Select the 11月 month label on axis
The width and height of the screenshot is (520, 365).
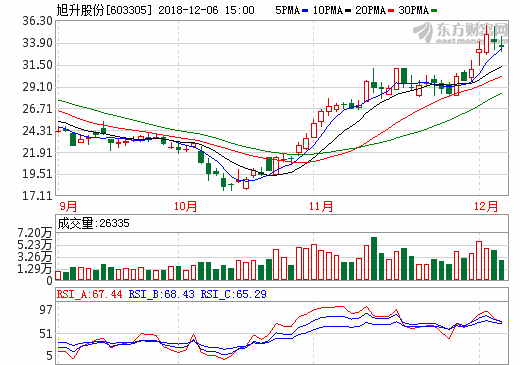321,206
